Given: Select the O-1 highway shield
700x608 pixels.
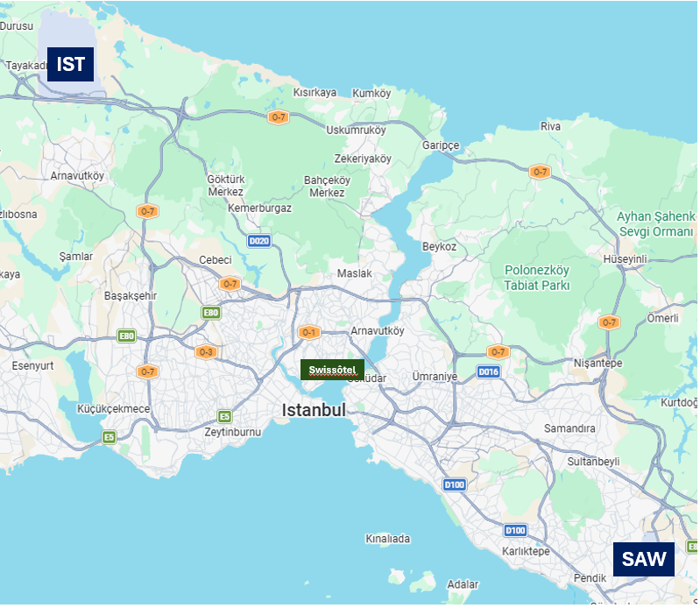Looking at the screenshot, I should (309, 332).
